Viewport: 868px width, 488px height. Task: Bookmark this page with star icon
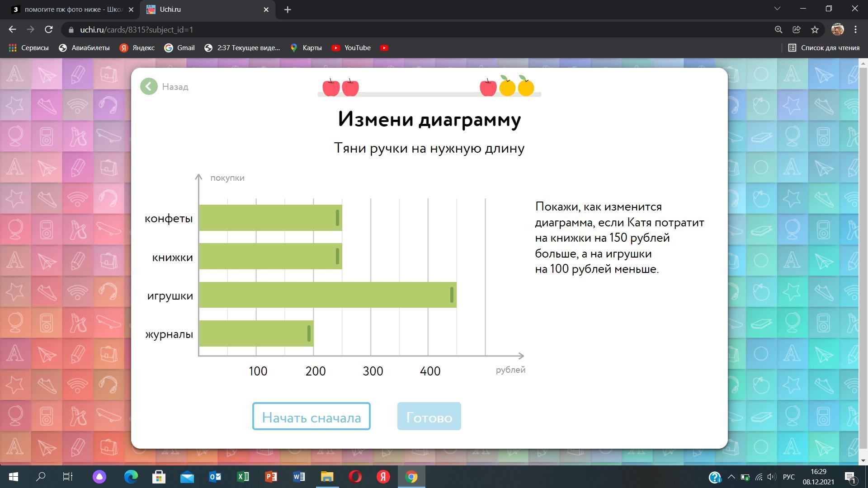pyautogui.click(x=815, y=29)
